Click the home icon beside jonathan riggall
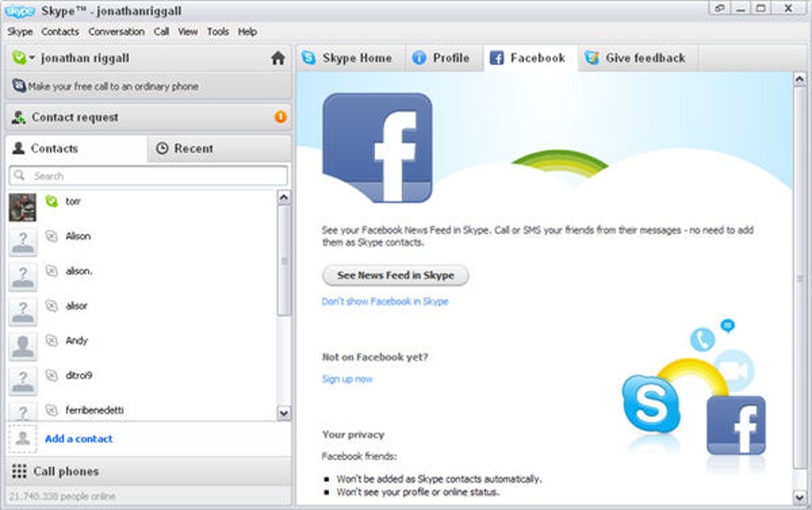 point(278,58)
